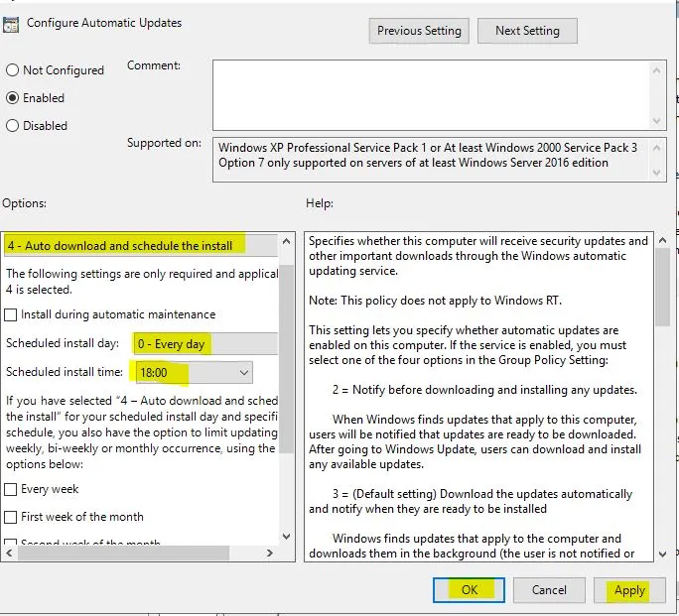This screenshot has height=616, width=679.
Task: Open the Scheduled install day dropdown
Action: pyautogui.click(x=205, y=343)
